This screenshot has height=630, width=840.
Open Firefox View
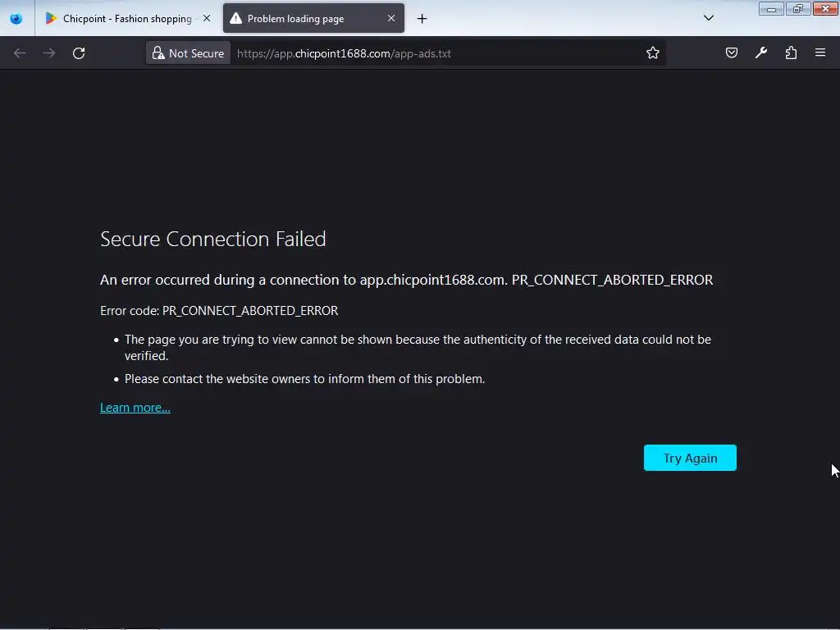coord(16,18)
